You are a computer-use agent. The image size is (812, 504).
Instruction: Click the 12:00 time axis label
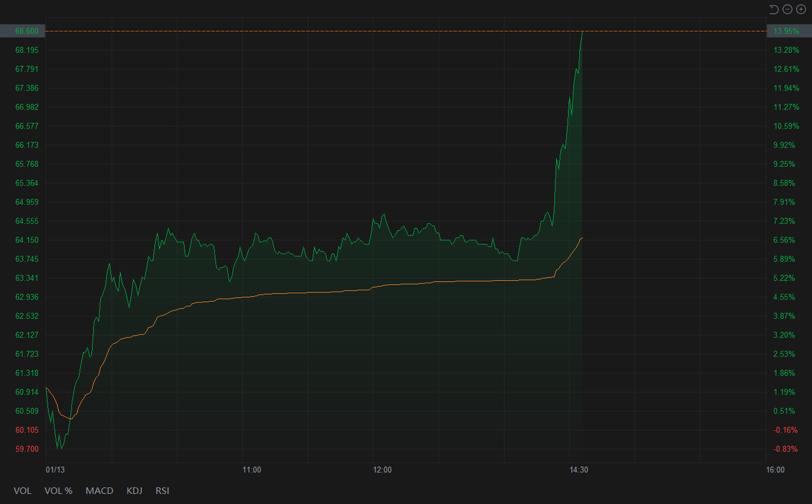click(382, 469)
